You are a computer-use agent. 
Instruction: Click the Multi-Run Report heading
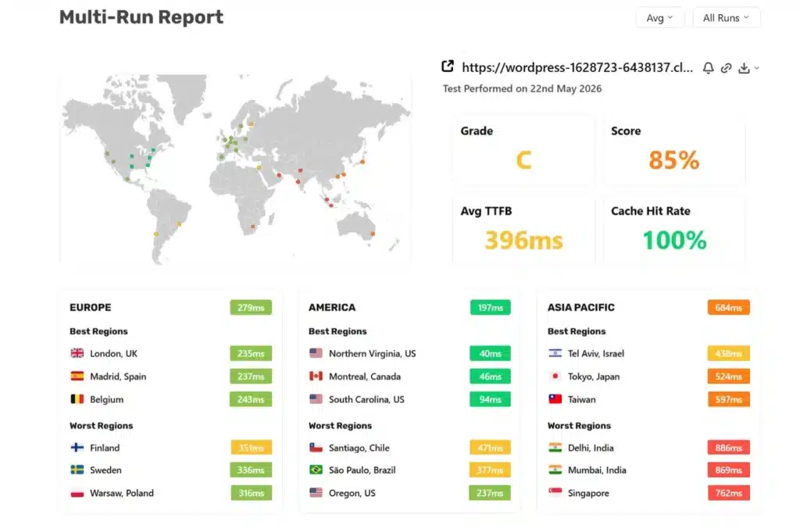[x=141, y=17]
